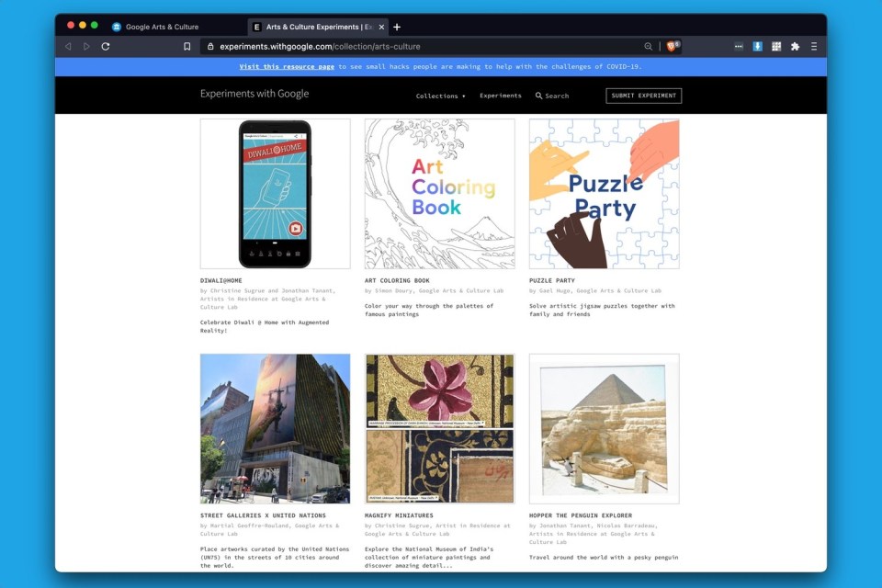The height and width of the screenshot is (588, 882).
Task: Open a new tab with the plus button
Action: click(x=397, y=27)
